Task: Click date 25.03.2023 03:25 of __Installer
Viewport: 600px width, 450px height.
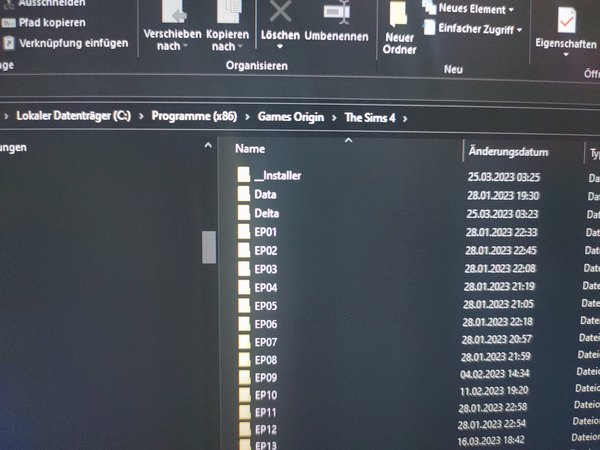Action: coord(504,177)
